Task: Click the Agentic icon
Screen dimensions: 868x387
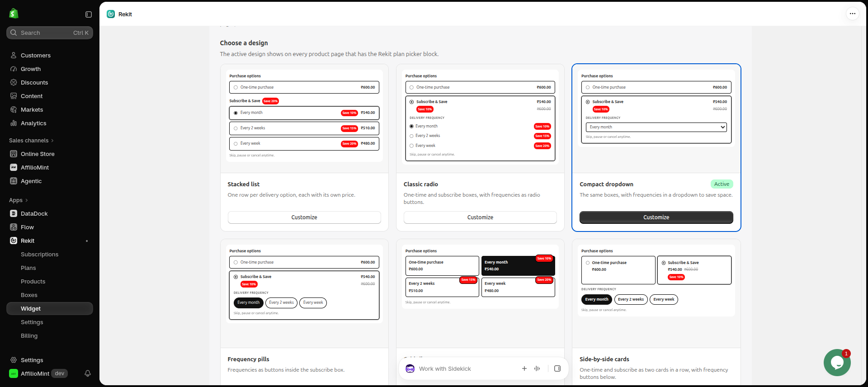Action: 14,181
